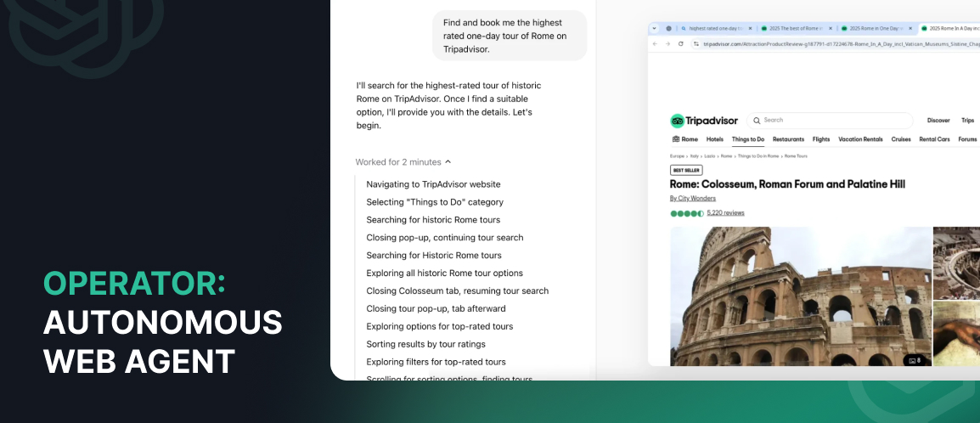
Task: Open the lower side thumbnail image
Action: (956, 334)
